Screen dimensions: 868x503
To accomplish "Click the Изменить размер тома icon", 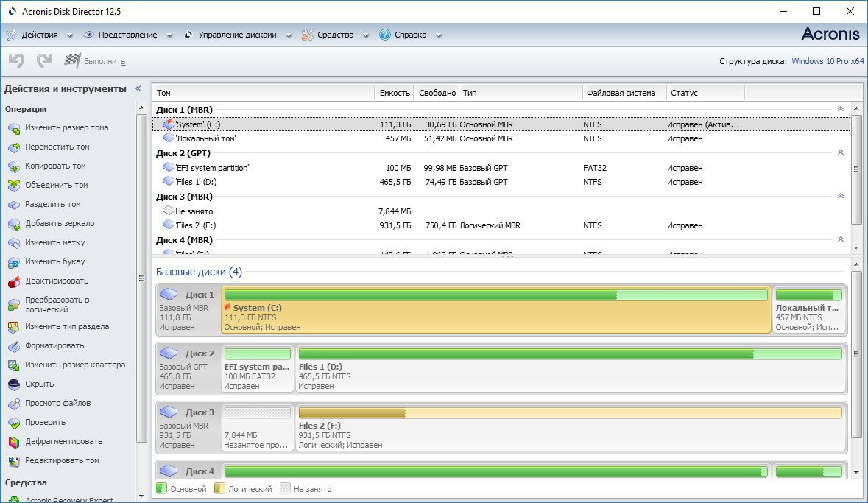I will [x=14, y=128].
